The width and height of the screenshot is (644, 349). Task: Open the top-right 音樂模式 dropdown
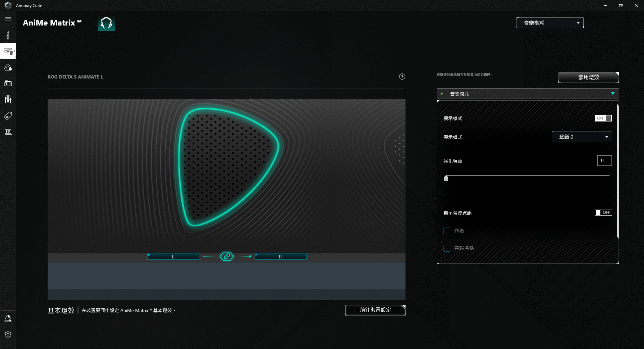click(x=550, y=23)
